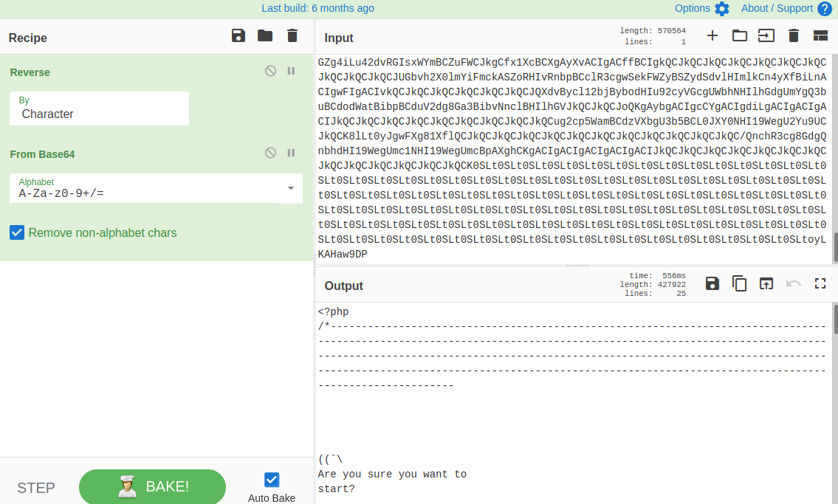The height and width of the screenshot is (504, 838).
Task: Toggle the Auto Bake checkbox
Action: [272, 480]
